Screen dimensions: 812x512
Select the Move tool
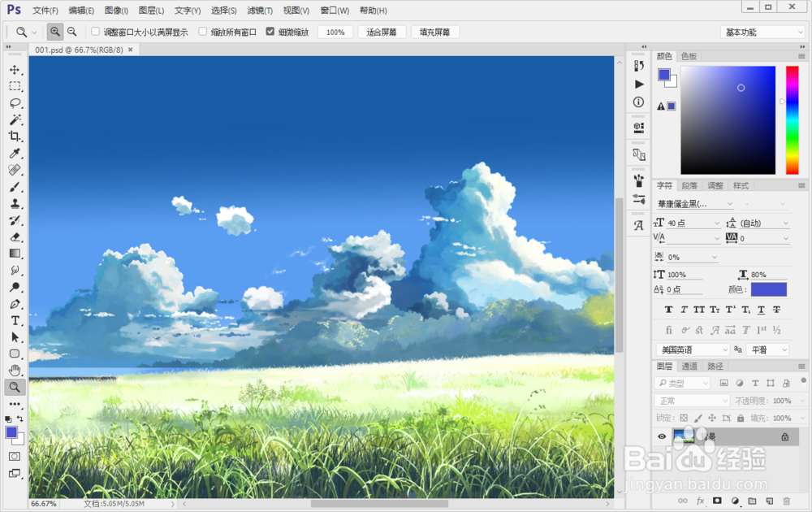[15, 70]
